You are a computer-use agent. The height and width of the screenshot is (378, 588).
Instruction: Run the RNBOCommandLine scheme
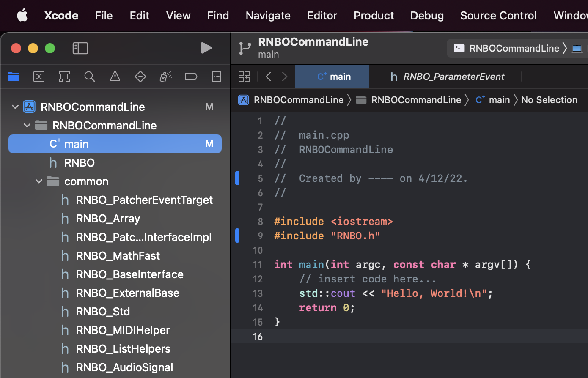pos(207,48)
